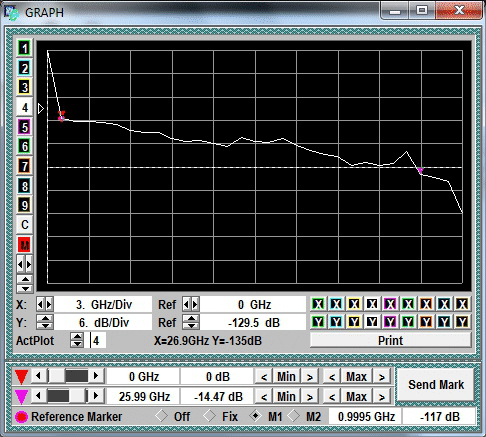Click the magenta triangle marker icon
Viewport: 486px width, 437px height.
(22, 396)
